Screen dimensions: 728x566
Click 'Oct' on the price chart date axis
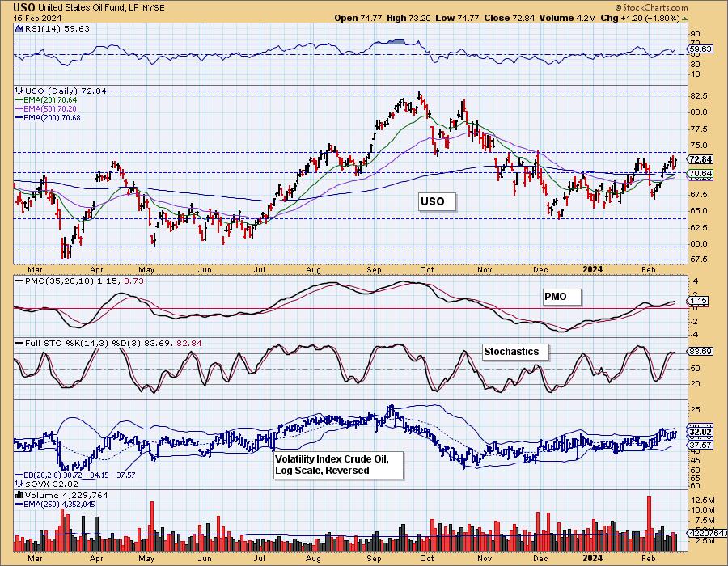426,270
